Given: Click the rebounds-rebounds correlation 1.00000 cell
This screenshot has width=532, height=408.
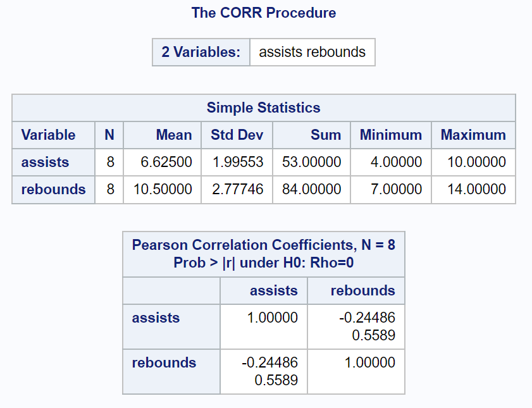Looking at the screenshot, I should pos(356,372).
